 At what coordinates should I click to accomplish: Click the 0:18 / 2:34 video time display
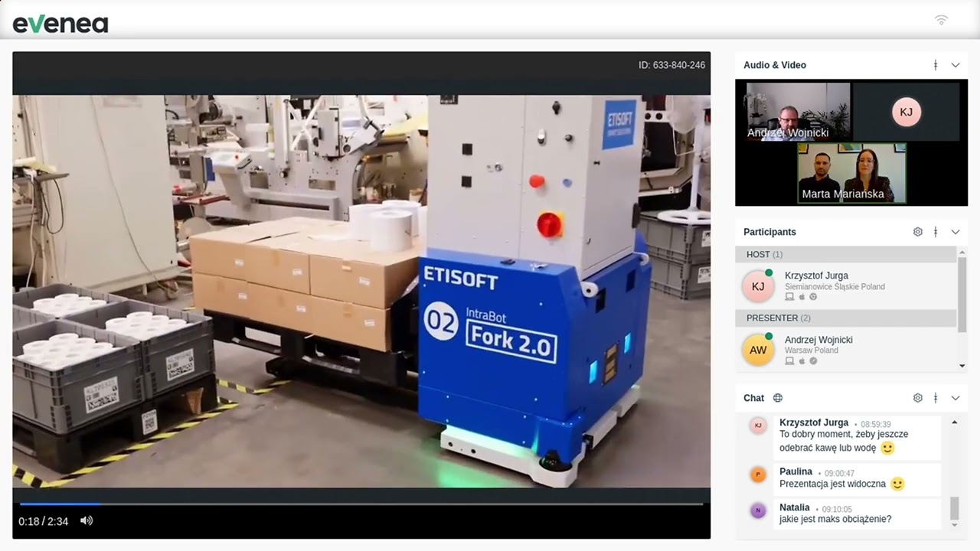(44, 521)
